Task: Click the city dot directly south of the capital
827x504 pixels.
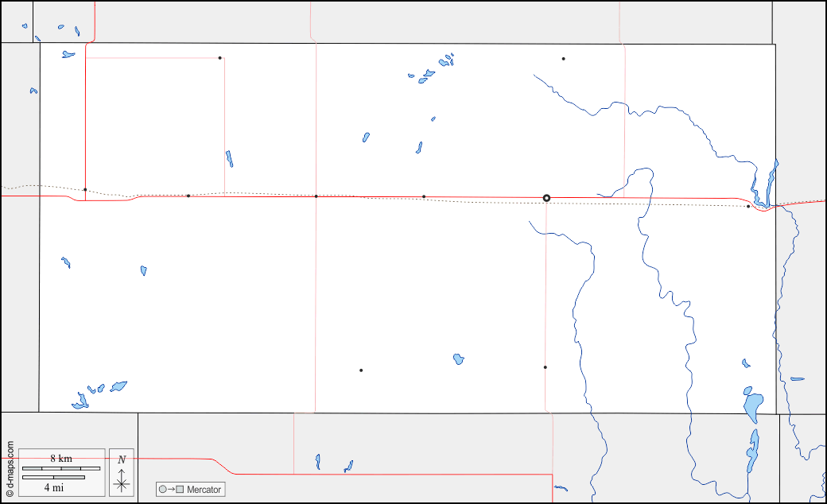Action: (545, 367)
